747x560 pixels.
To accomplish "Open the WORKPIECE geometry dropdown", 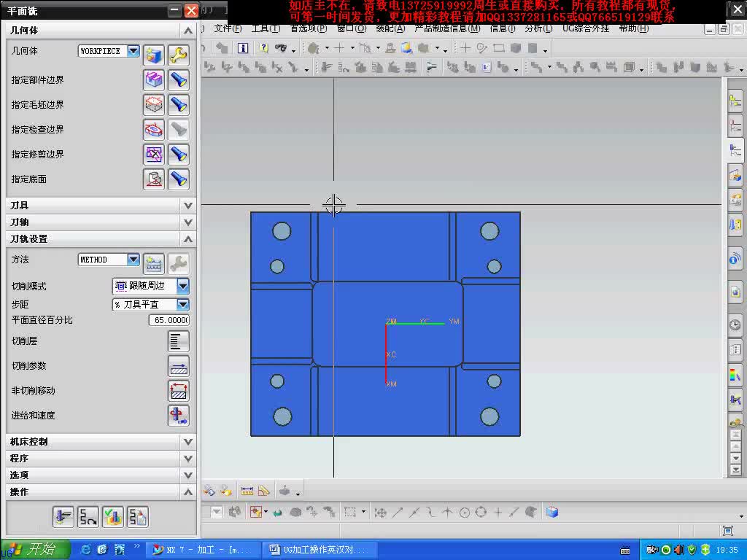I will point(133,50).
